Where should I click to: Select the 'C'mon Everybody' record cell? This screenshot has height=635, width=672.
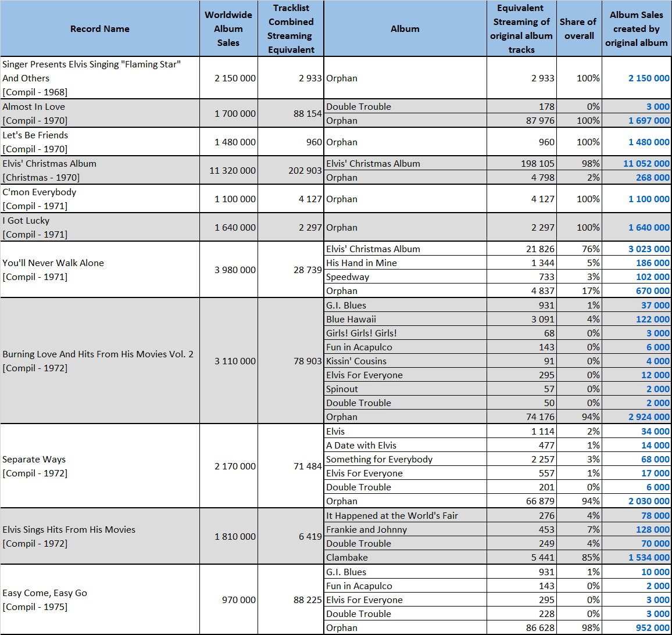[x=100, y=199]
